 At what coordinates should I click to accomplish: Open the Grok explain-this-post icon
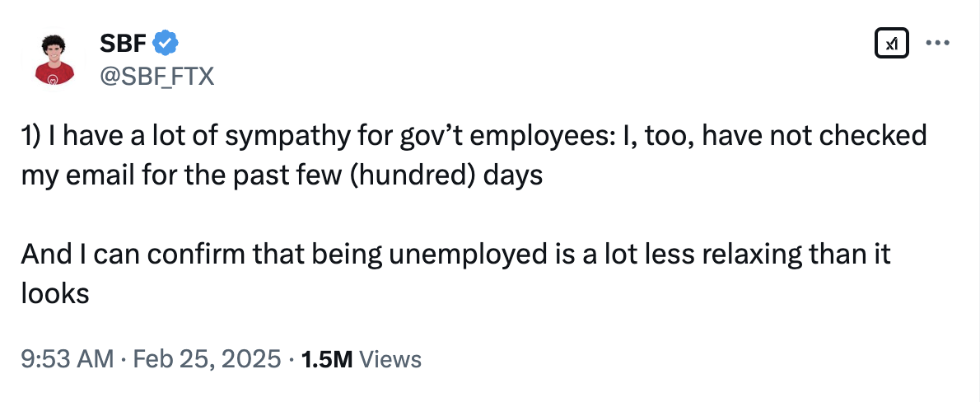click(890, 42)
